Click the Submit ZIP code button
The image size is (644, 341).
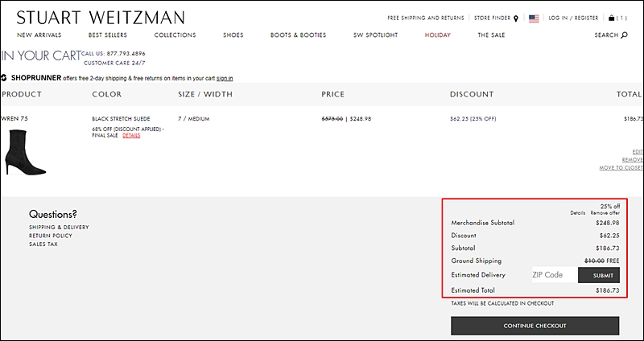pos(599,275)
